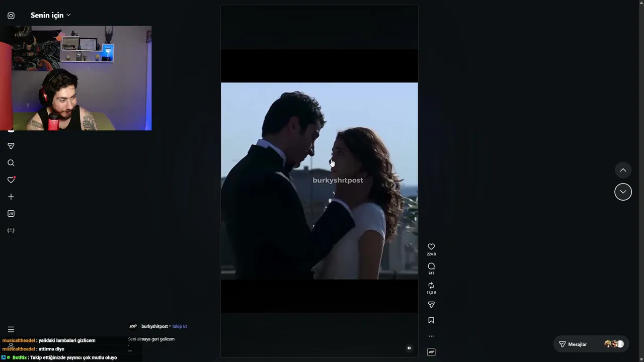Click the 747 comment count

coord(431,274)
